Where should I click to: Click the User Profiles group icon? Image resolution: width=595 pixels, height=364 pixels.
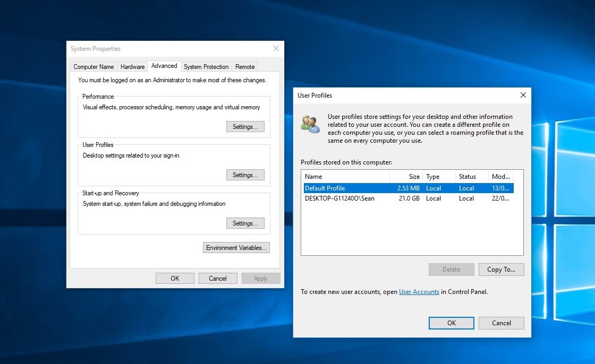coord(311,122)
